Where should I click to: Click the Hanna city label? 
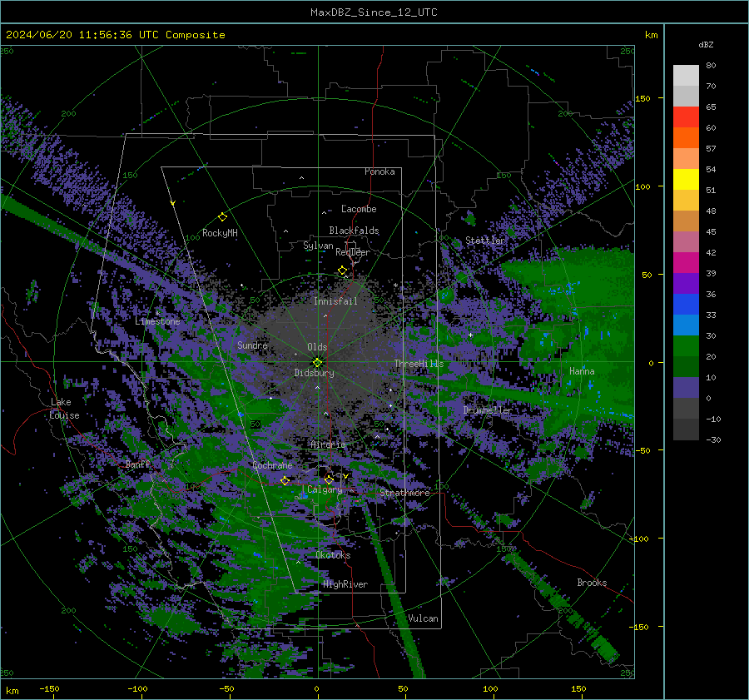582,371
